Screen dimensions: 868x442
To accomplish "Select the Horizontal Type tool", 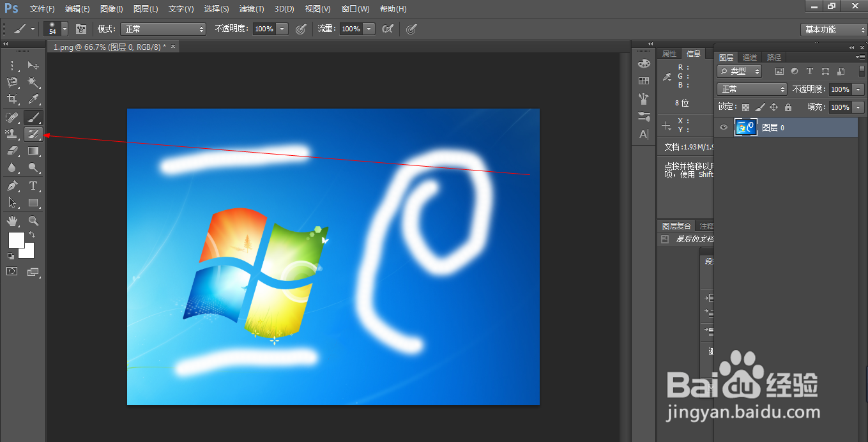I will pos(33,186).
